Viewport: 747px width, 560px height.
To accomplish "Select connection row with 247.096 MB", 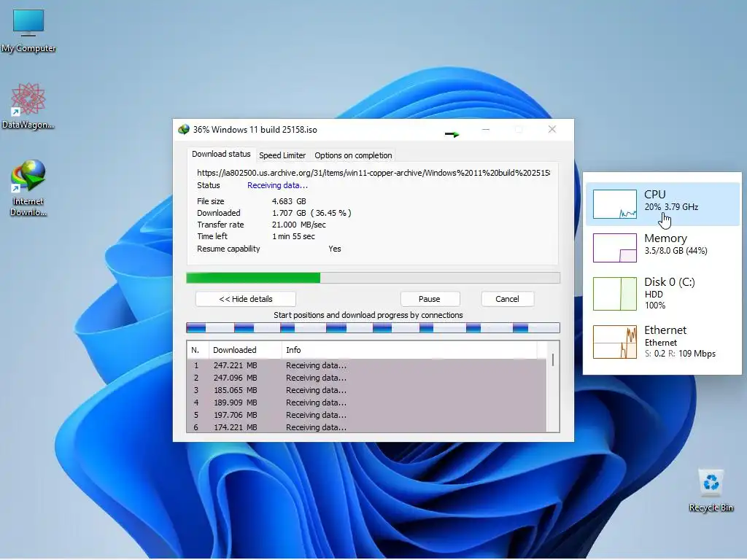I will [367, 378].
